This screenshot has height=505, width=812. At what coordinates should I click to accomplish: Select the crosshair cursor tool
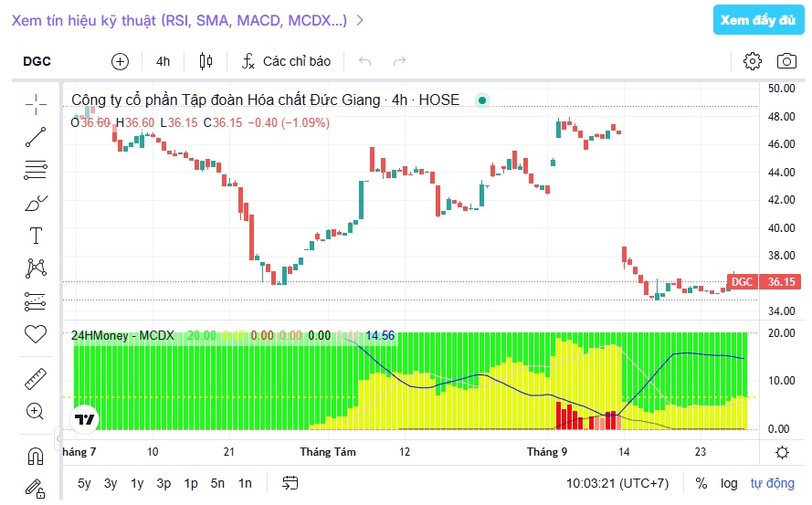(36, 104)
